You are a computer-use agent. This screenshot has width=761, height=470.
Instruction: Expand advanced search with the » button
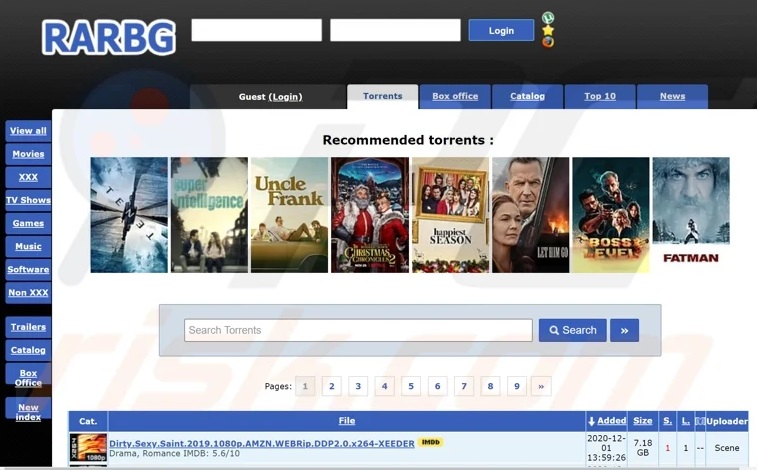(624, 330)
